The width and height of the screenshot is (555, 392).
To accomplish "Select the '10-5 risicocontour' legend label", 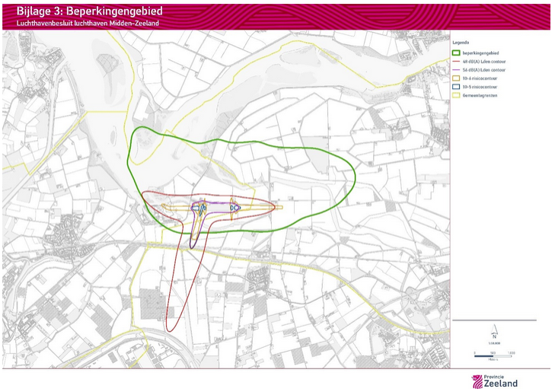I will [x=480, y=87].
